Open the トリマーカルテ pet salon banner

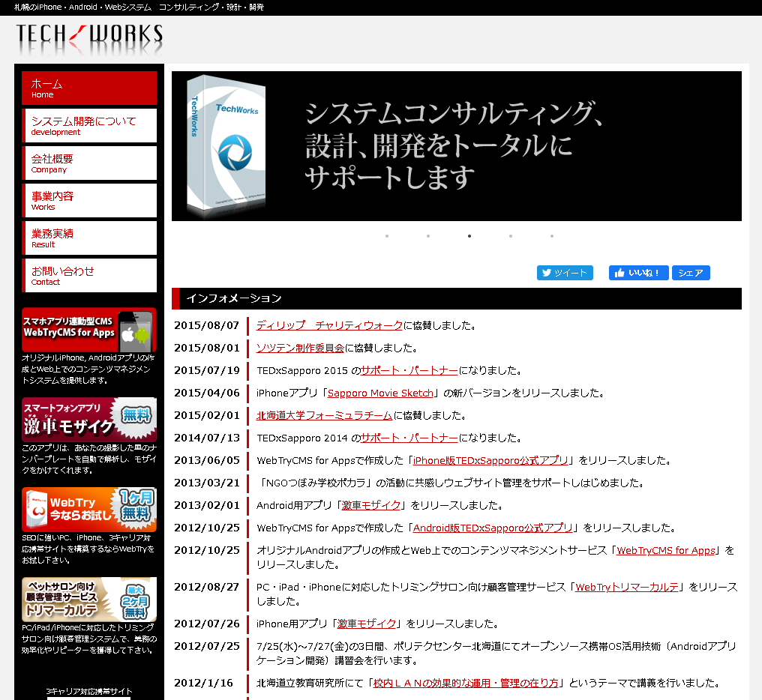point(89,600)
